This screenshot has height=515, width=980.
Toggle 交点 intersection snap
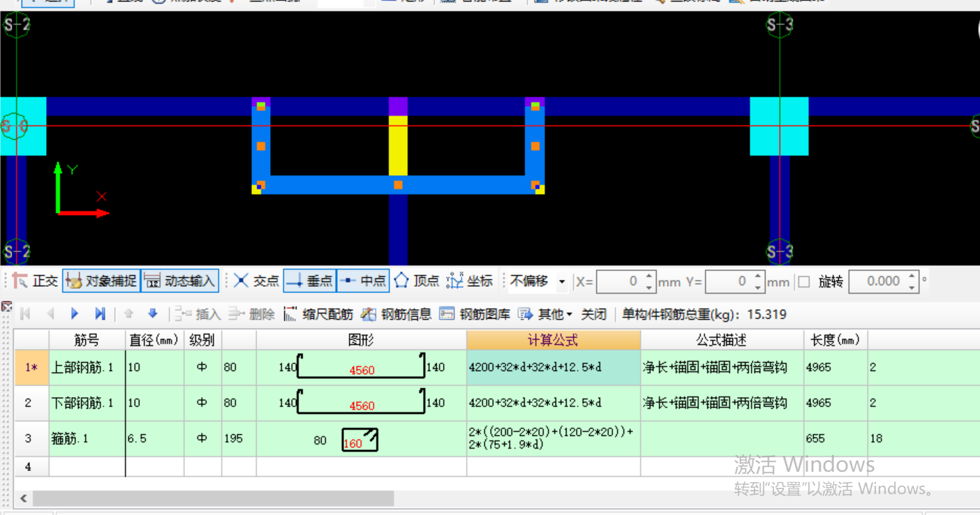[256, 281]
